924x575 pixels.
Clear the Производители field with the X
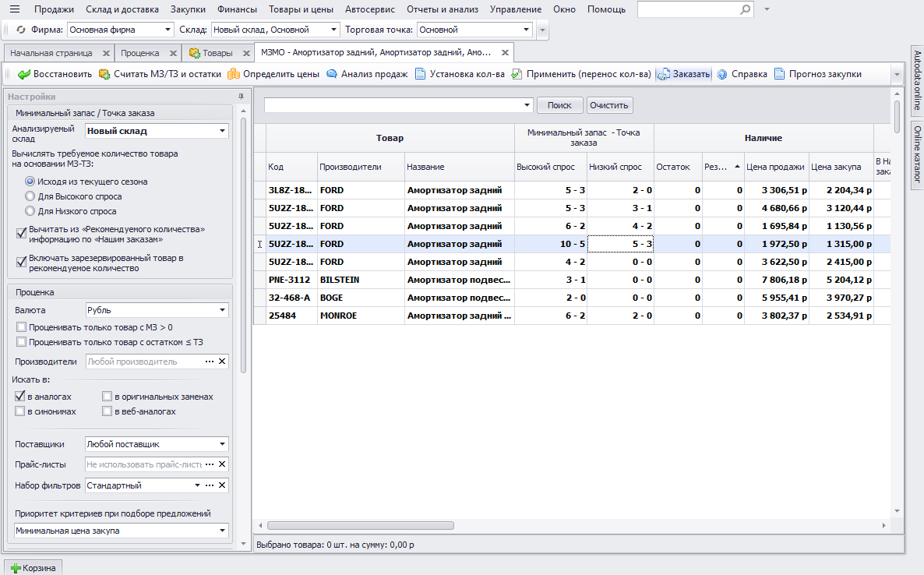[x=222, y=362]
